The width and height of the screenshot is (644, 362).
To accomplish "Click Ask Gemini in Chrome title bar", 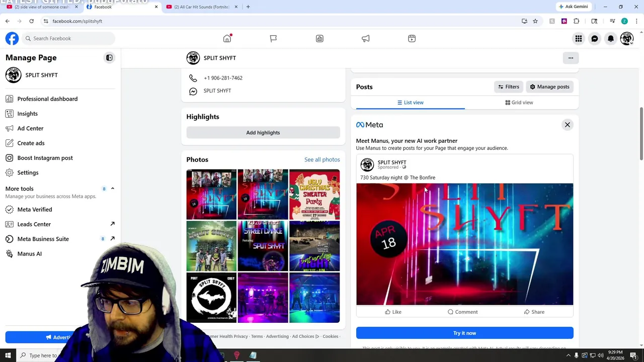I will [x=573, y=7].
